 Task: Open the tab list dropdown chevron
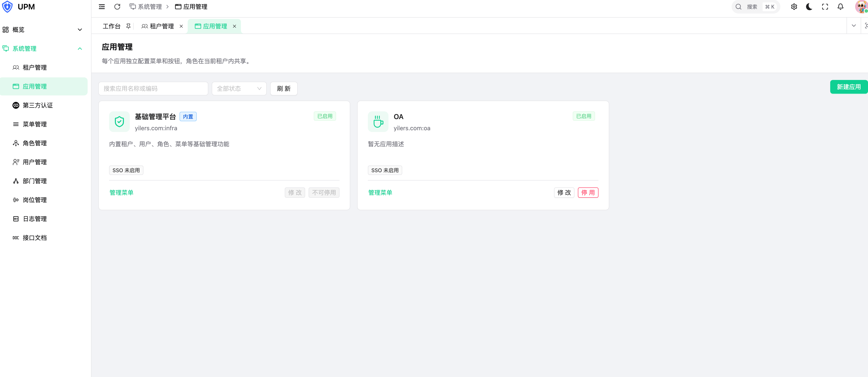[x=854, y=26]
